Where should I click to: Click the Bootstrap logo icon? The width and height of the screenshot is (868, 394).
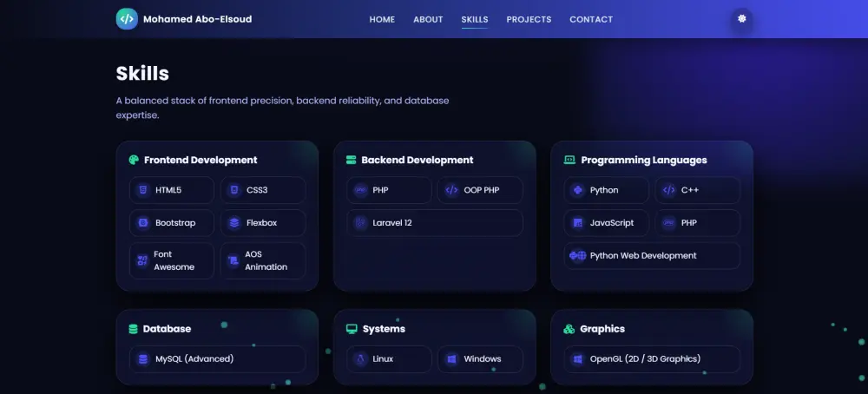click(x=143, y=223)
